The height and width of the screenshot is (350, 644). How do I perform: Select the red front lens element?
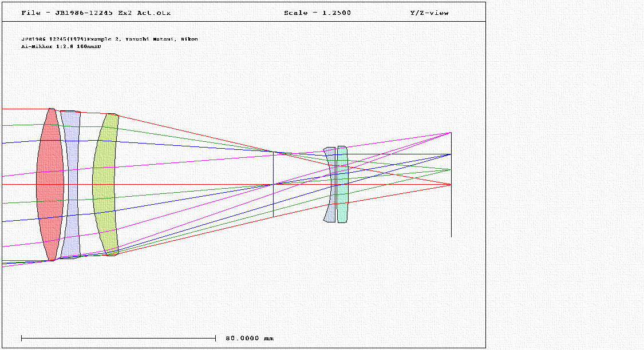(x=50, y=185)
